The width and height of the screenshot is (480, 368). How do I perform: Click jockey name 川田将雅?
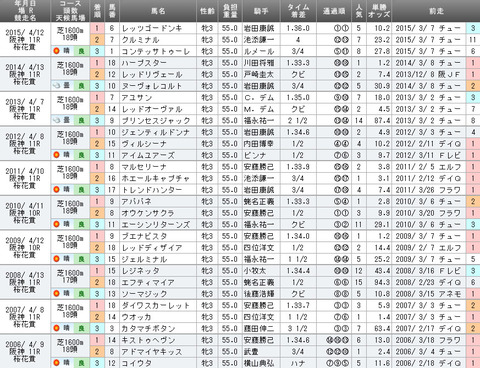259,63
